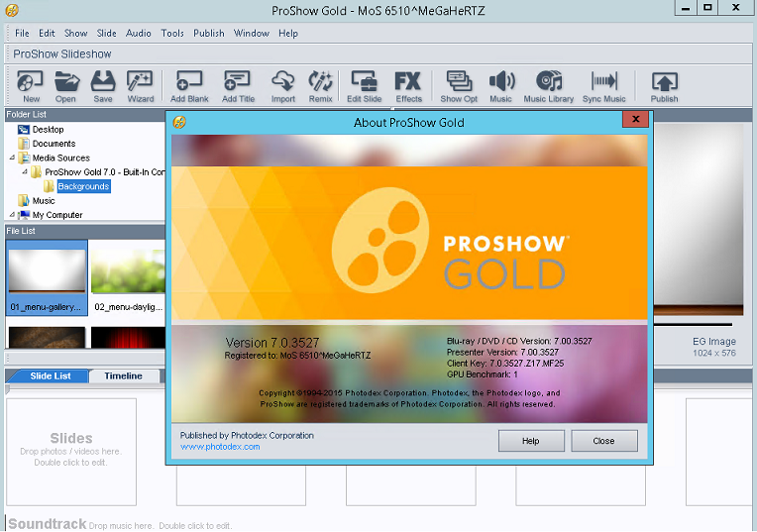Viewport: 757px width, 532px height.
Task: Launch the Wizard tool
Action: tap(140, 86)
